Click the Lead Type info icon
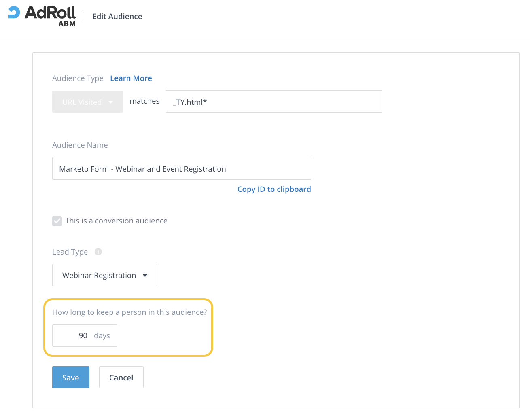This screenshot has width=530, height=420. (98, 252)
